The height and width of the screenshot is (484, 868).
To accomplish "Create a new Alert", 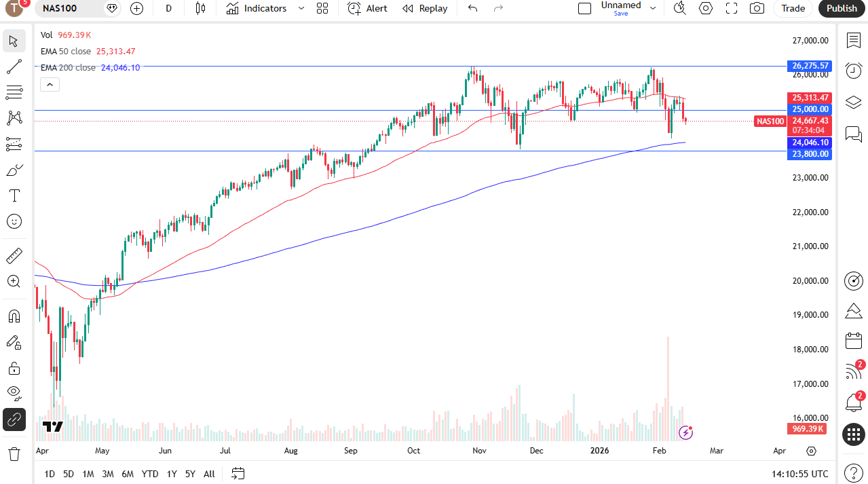I will (x=367, y=8).
